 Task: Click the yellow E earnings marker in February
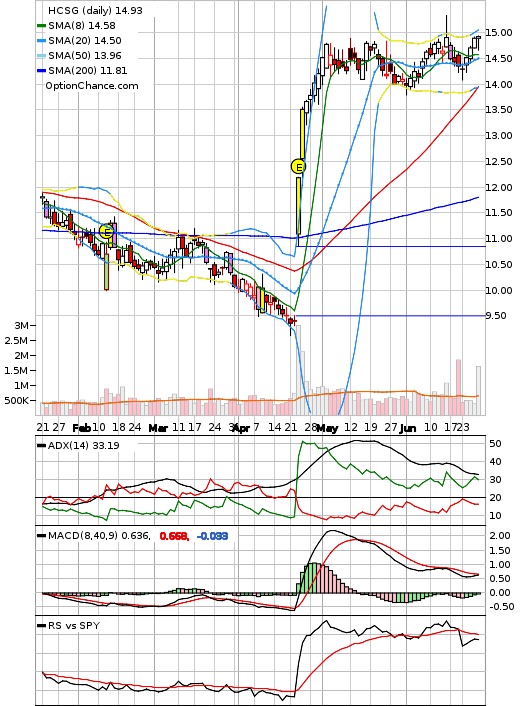(x=106, y=232)
